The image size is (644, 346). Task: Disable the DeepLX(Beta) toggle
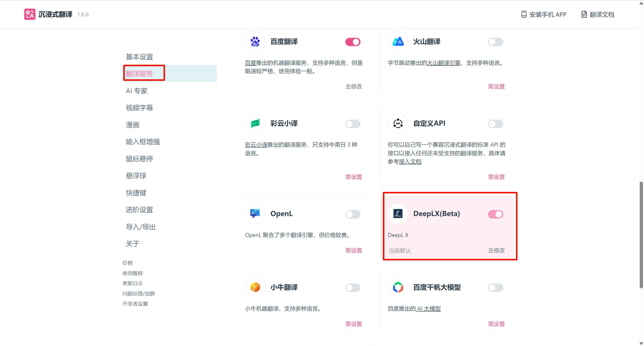(x=496, y=214)
